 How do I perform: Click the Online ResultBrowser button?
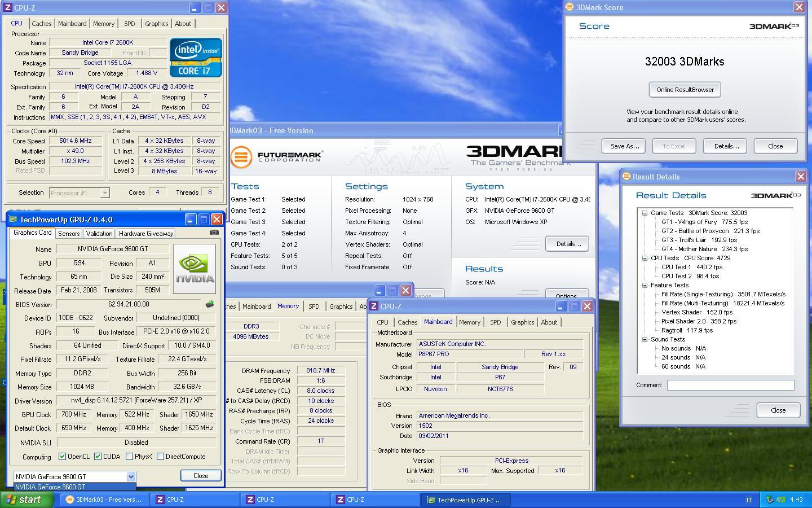(685, 90)
